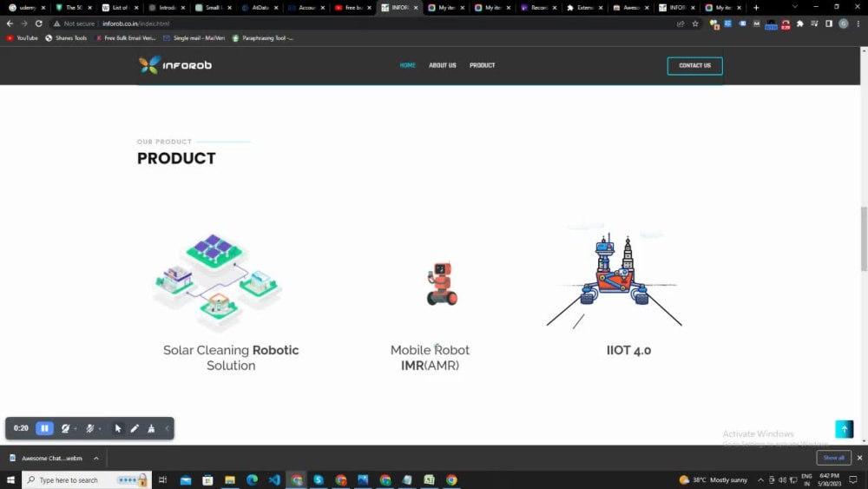Close the downloads bar

click(859, 458)
